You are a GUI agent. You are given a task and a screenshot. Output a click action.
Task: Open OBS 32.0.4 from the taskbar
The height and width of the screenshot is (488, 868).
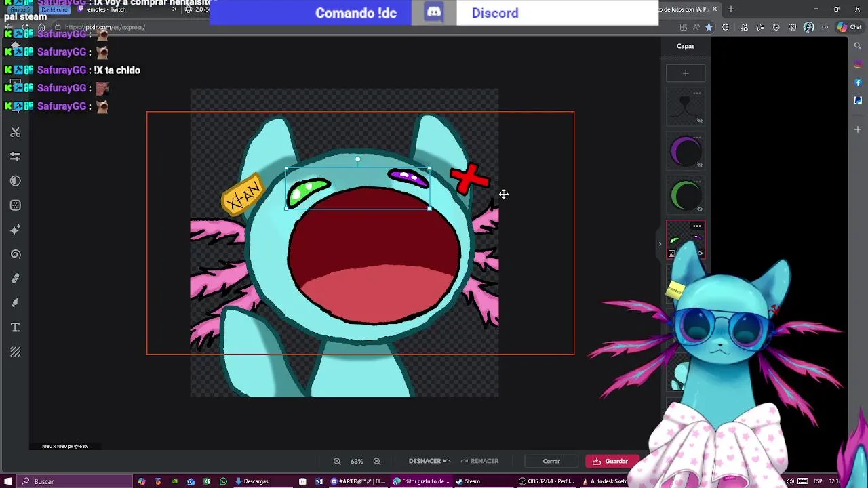point(547,481)
